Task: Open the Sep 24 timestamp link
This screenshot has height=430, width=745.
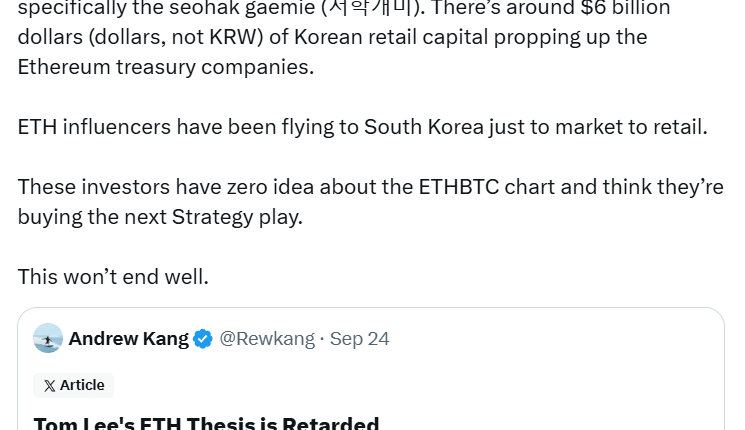Action: pos(359,339)
